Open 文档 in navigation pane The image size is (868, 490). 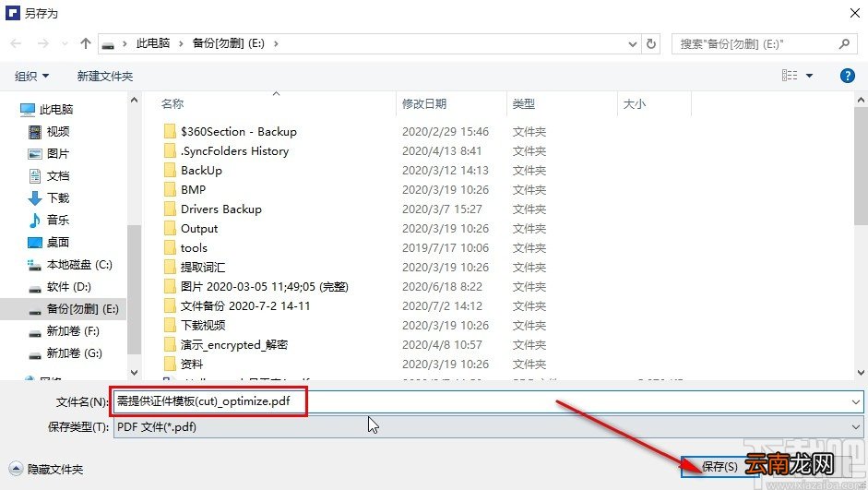pos(49,175)
